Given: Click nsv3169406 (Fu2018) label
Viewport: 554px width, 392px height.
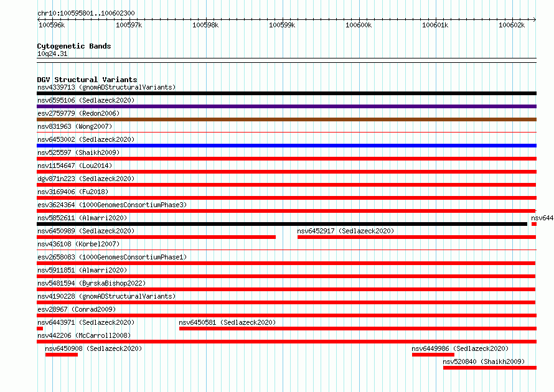Looking at the screenshot, I should point(73,192).
